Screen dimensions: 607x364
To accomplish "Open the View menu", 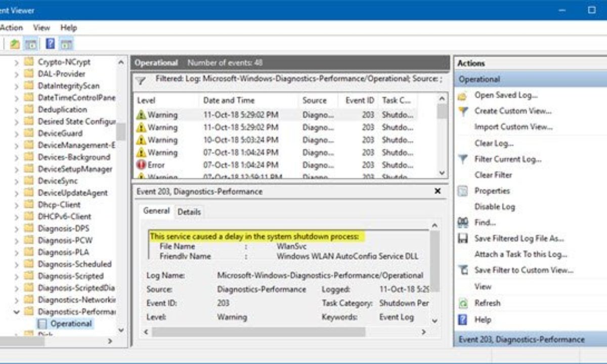I will [41, 28].
